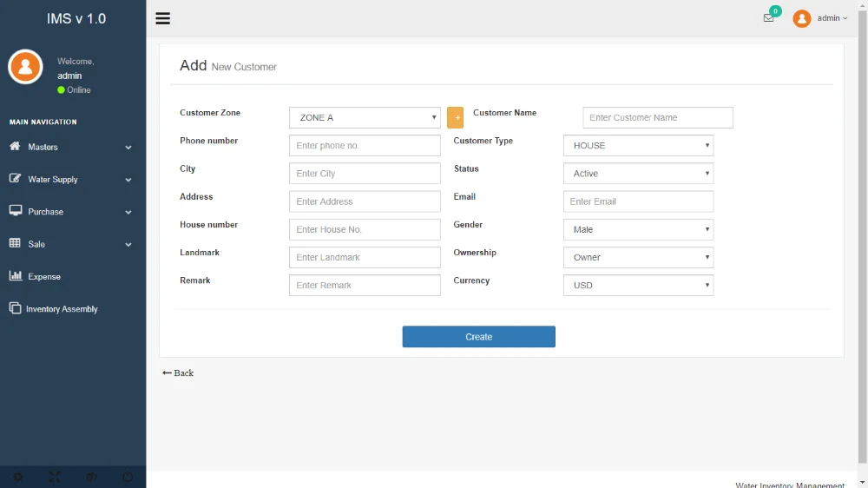Click the power logout icon in sidebar footer
The image size is (868, 488).
pos(128,477)
